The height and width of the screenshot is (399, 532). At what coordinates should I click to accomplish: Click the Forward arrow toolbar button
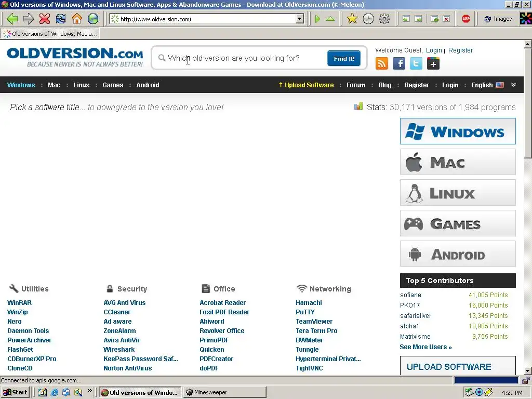click(x=29, y=19)
